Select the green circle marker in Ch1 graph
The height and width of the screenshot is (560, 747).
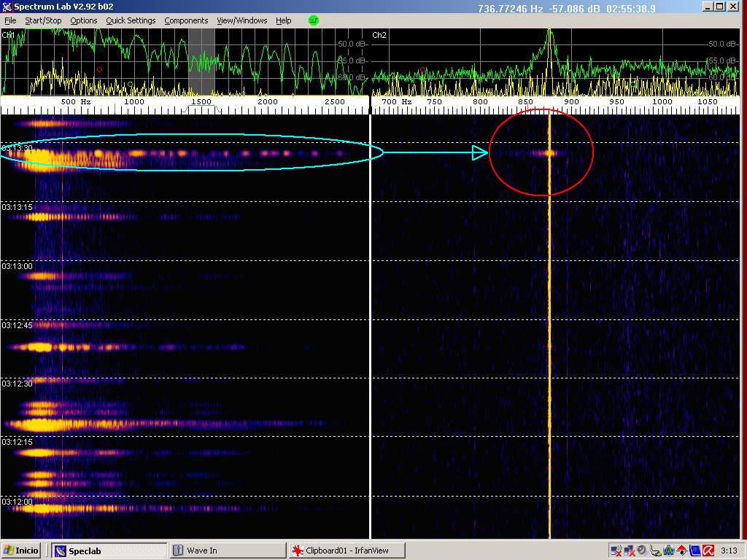point(131,84)
